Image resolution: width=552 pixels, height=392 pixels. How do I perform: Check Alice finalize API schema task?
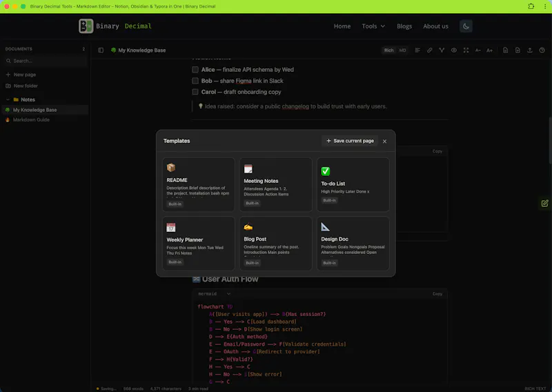pyautogui.click(x=195, y=70)
